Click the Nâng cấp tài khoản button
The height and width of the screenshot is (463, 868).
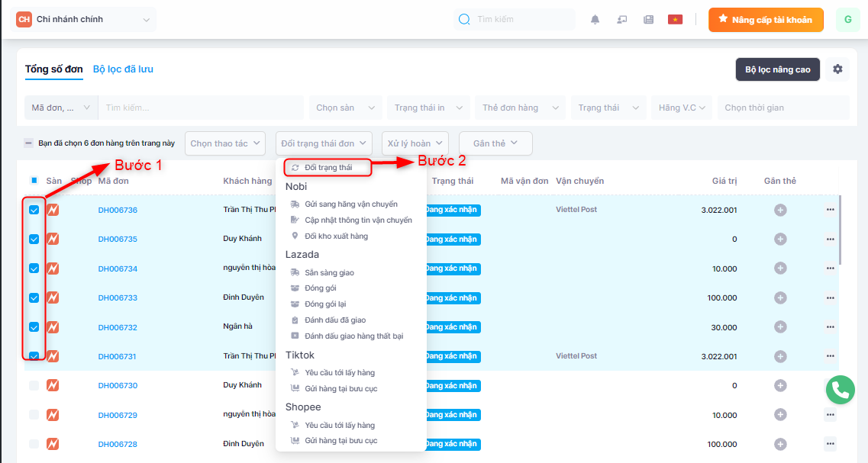766,20
